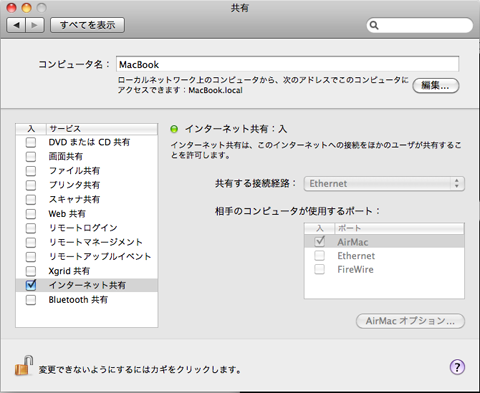The height and width of the screenshot is (393, 480).
Task: Enable スキャナ共有 checkbox
Action: (31, 199)
